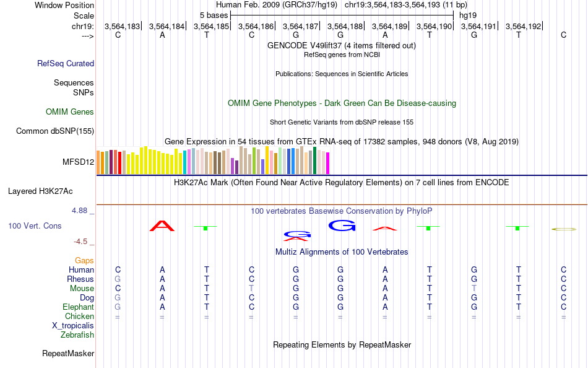Click the hg19 label beside scale bar

(468, 15)
